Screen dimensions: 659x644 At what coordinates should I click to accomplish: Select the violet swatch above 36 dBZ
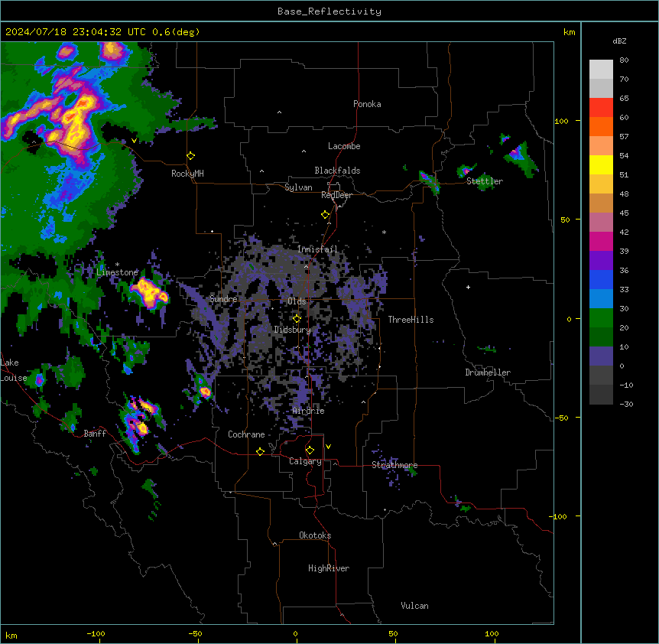(x=601, y=260)
